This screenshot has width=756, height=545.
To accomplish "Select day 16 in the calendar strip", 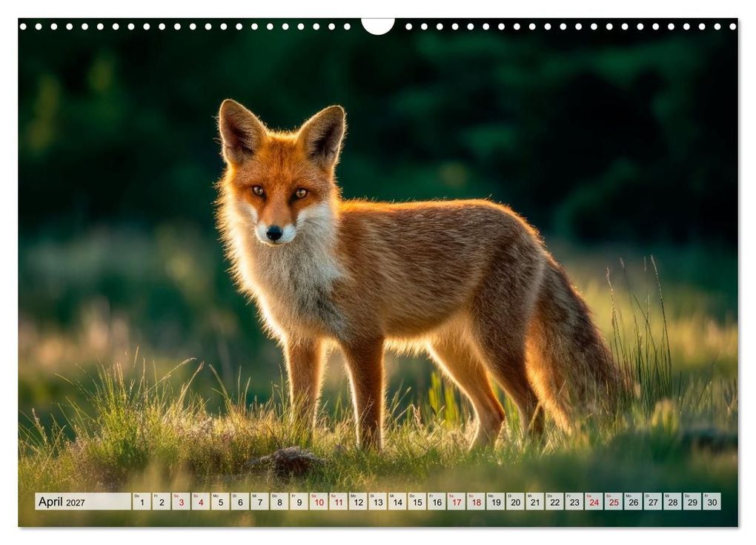I will (437, 501).
